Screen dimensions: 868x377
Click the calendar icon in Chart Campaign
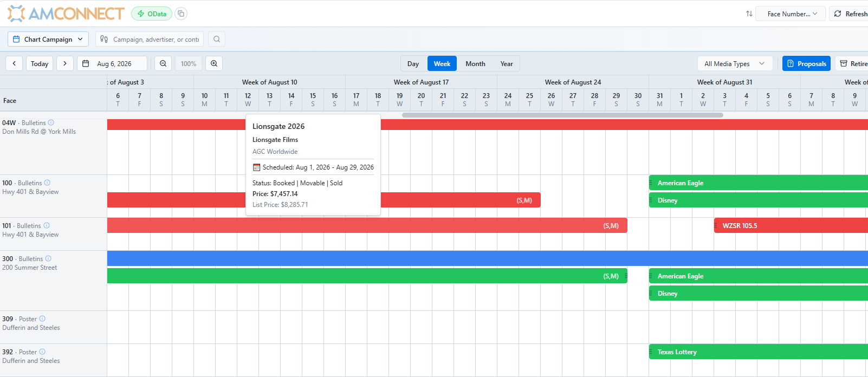(x=16, y=39)
